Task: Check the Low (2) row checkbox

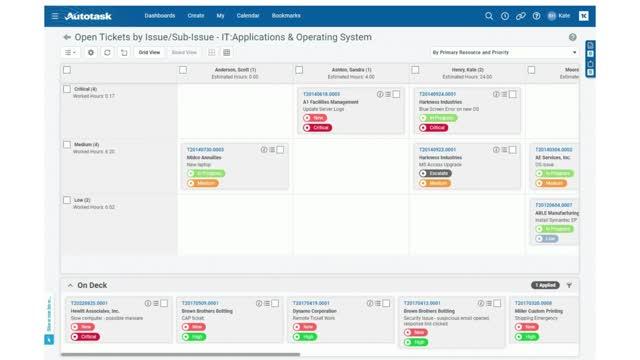Action: coord(67,200)
